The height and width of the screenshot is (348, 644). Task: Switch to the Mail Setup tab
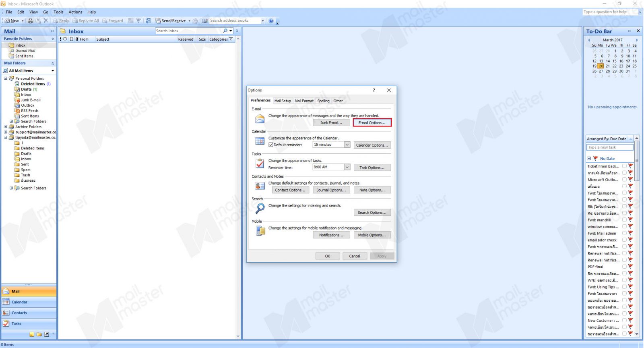coord(283,101)
